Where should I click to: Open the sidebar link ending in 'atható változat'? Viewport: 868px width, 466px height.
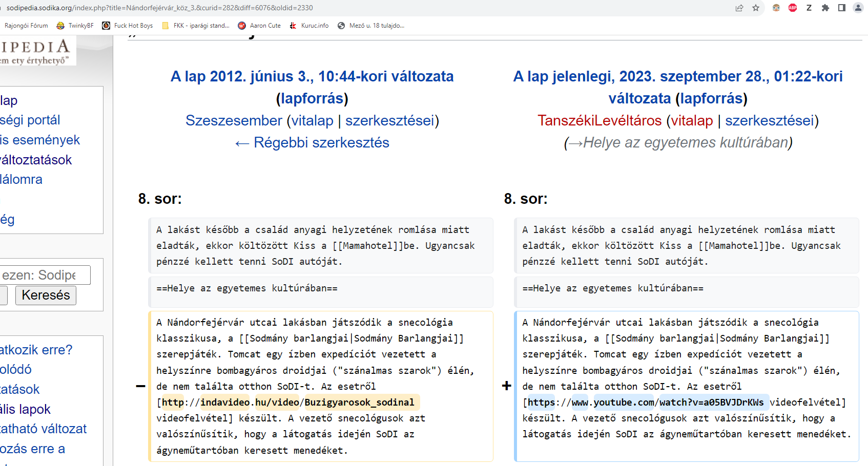(43, 429)
